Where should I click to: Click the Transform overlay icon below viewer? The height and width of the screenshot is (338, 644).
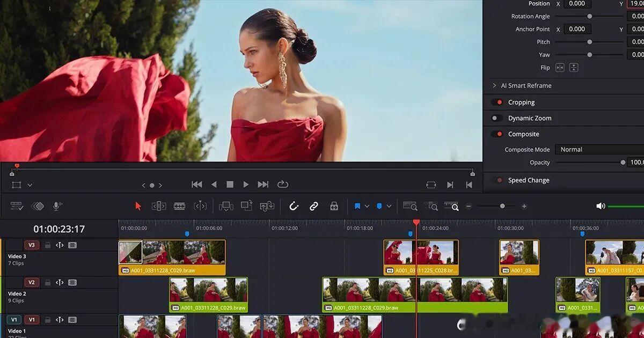(17, 185)
